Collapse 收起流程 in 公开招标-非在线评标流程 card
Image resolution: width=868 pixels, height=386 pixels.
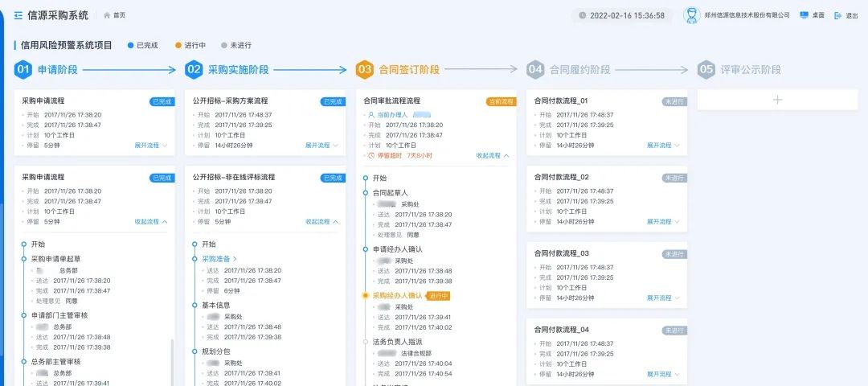(321, 221)
